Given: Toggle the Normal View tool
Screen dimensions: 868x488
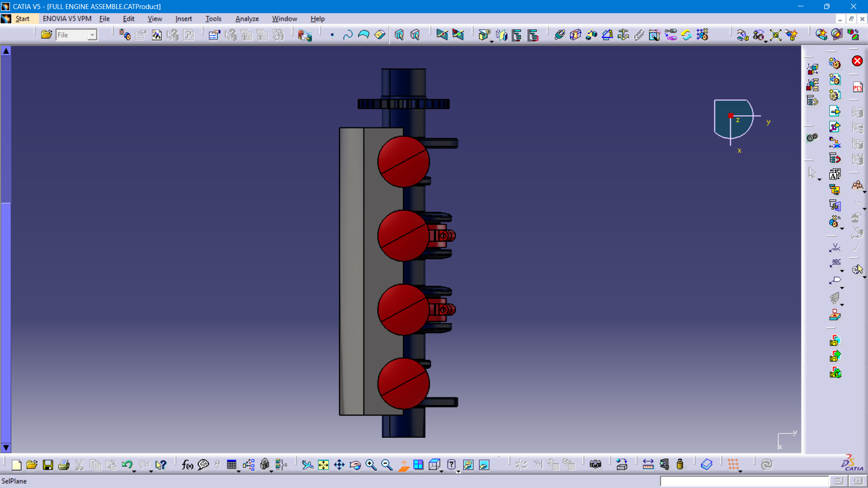Looking at the screenshot, I should click(403, 465).
